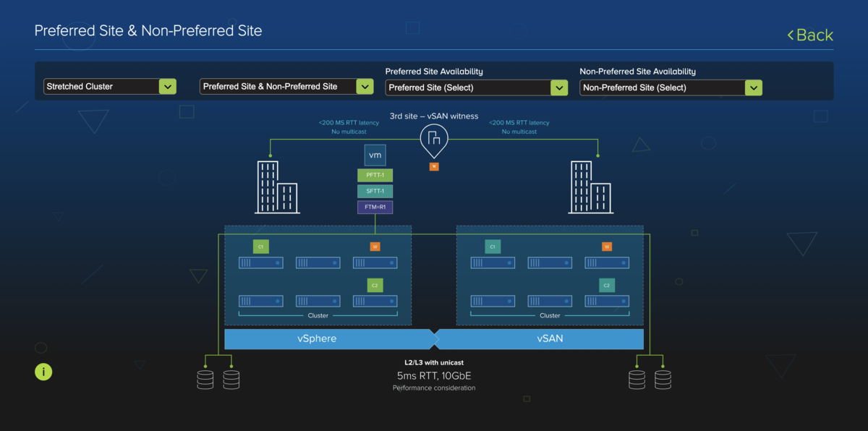Select the server under W in the non-preferred cluster
Screen dimensions: 868x431
click(x=606, y=263)
